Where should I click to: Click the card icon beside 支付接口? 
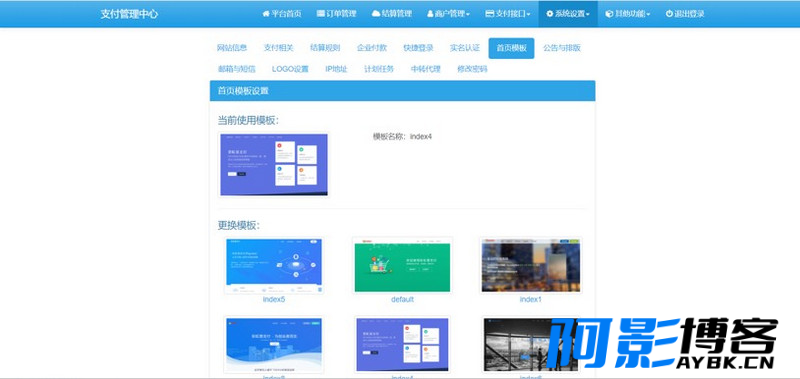click(489, 14)
